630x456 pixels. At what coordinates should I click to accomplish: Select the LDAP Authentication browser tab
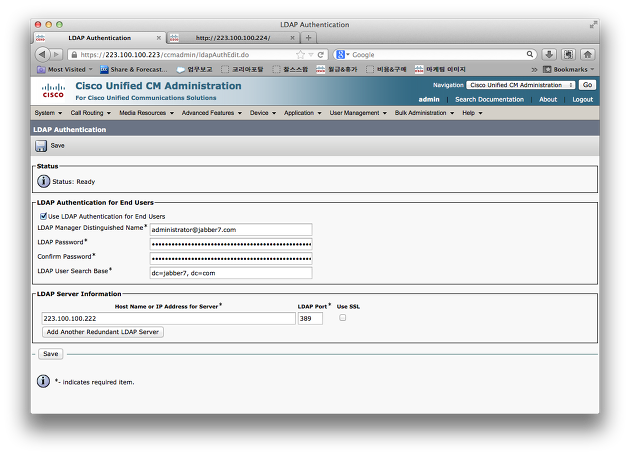(x=99, y=38)
